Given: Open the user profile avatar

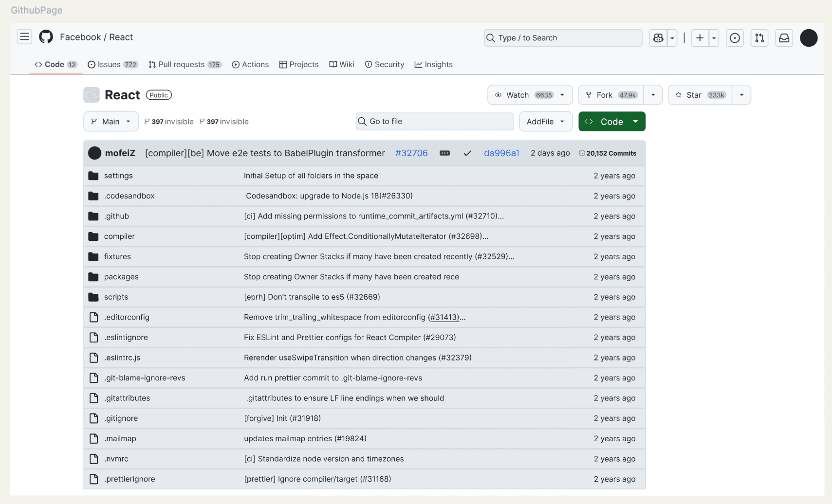Looking at the screenshot, I should [809, 38].
